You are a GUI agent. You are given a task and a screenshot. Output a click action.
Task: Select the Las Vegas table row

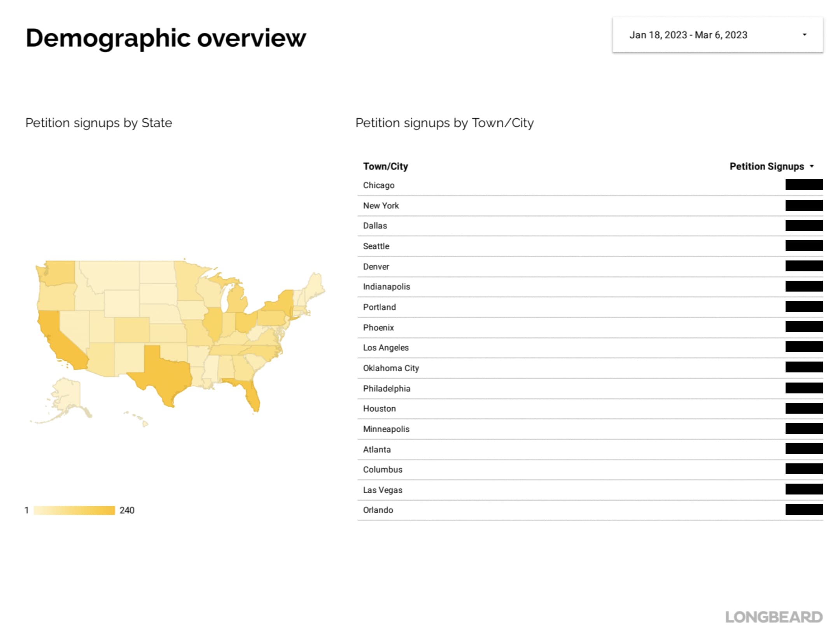point(590,490)
